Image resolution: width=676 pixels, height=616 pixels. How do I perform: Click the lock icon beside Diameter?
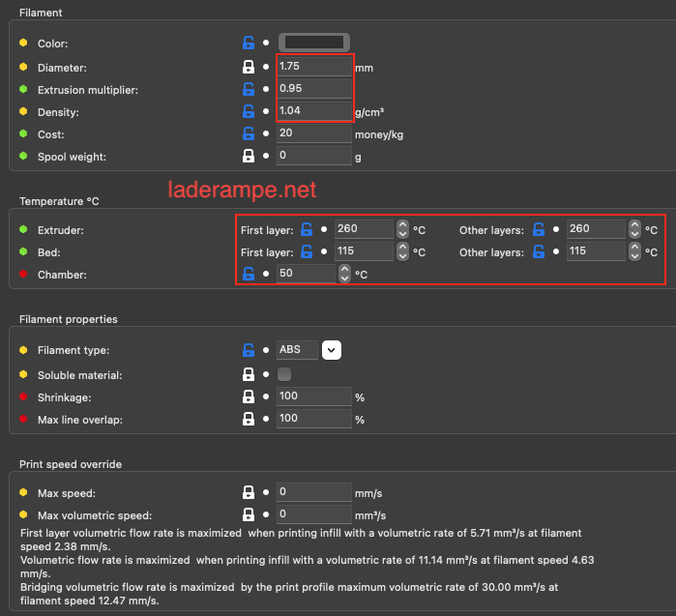click(249, 68)
